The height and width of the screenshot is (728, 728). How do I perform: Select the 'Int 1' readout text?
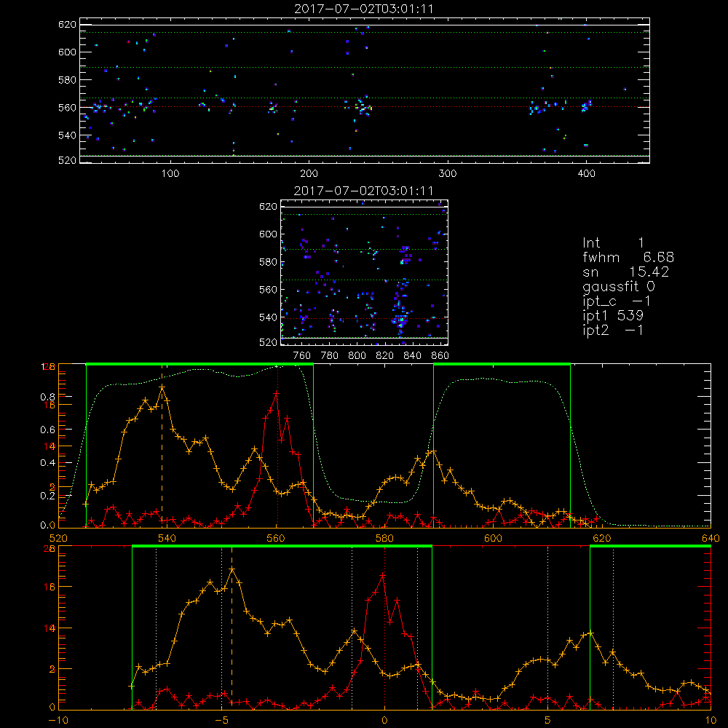(x=613, y=243)
